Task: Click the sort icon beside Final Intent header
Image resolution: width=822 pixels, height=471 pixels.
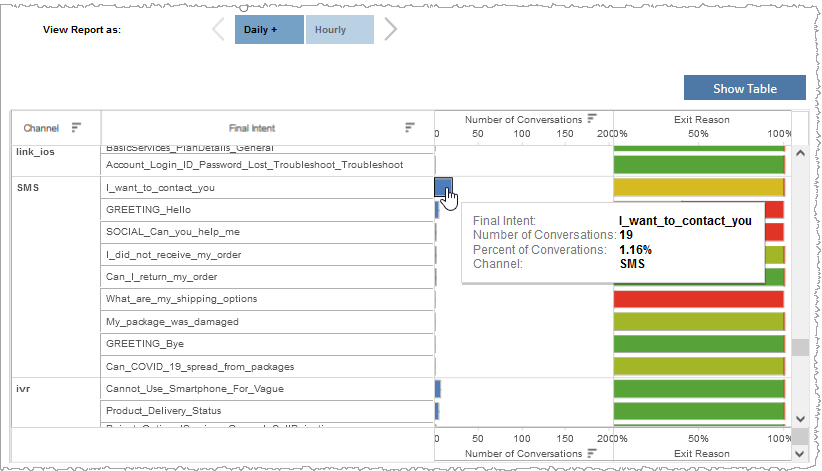Action: click(409, 128)
